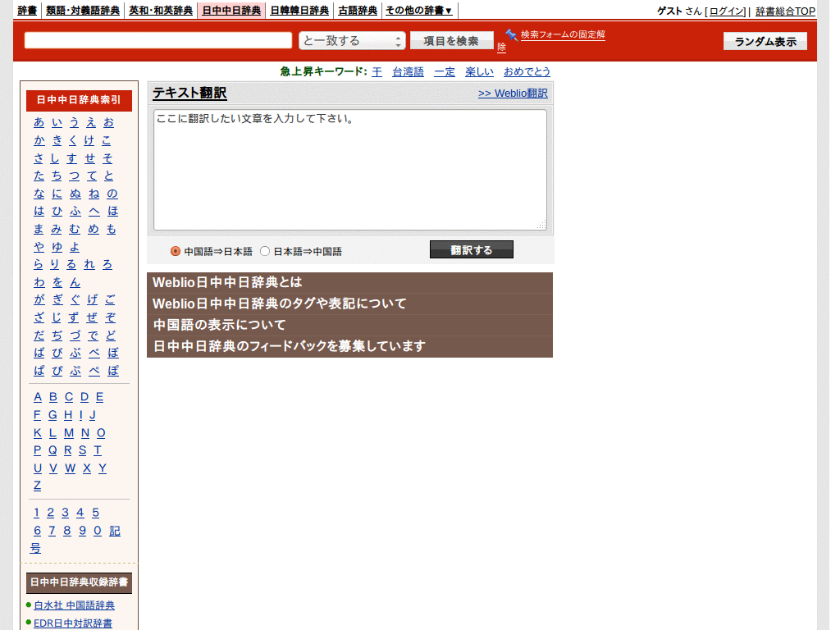
Task: Open trending keyword おめでとう
Action: coord(527,72)
